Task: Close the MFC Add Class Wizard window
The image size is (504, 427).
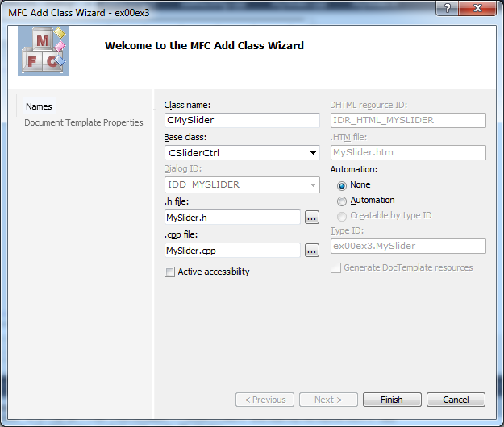Action: pos(477,8)
